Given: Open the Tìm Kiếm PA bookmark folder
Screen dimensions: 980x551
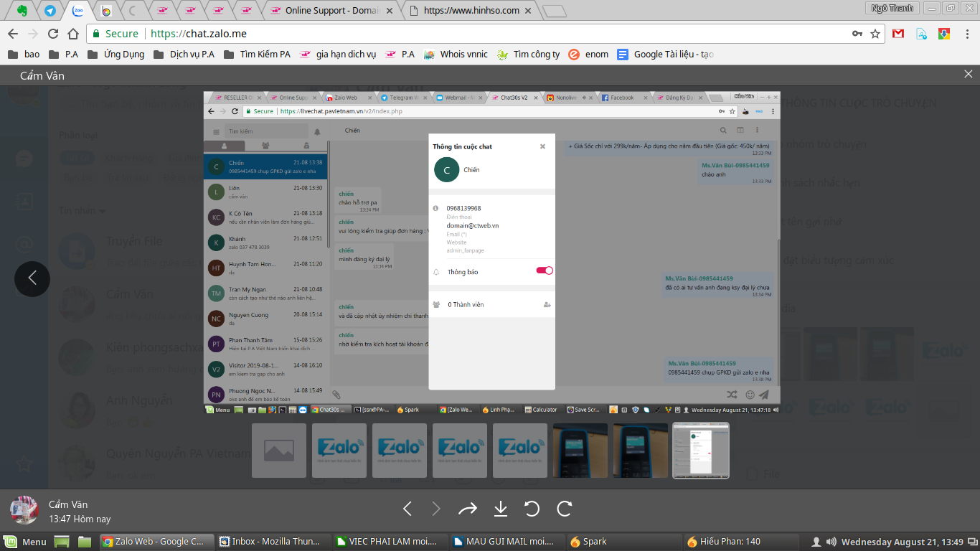Looking at the screenshot, I should pyautogui.click(x=257, y=54).
